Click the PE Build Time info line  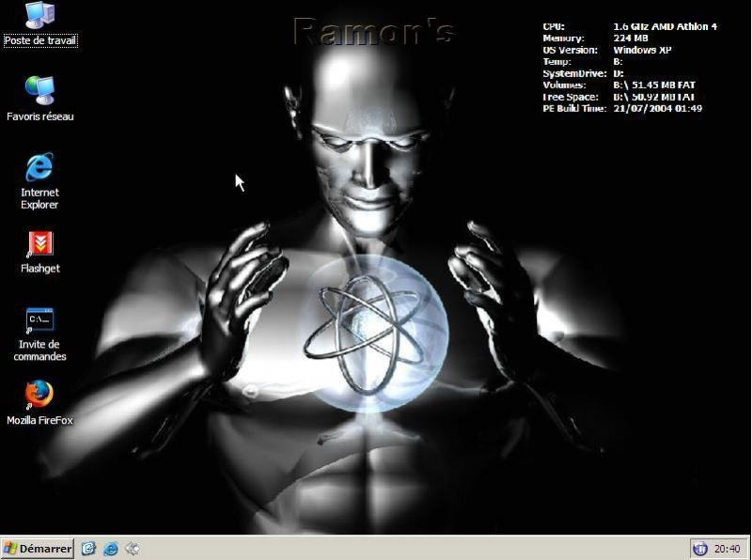click(622, 108)
